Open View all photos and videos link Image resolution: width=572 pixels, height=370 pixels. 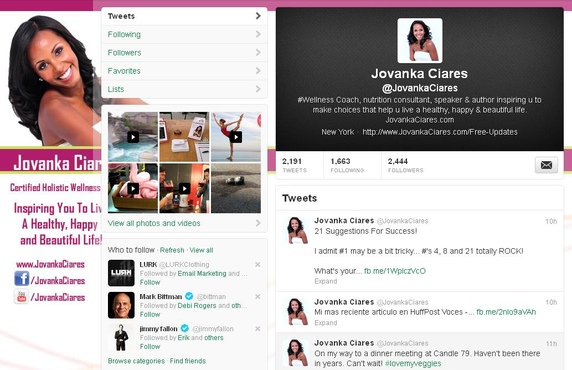154,223
